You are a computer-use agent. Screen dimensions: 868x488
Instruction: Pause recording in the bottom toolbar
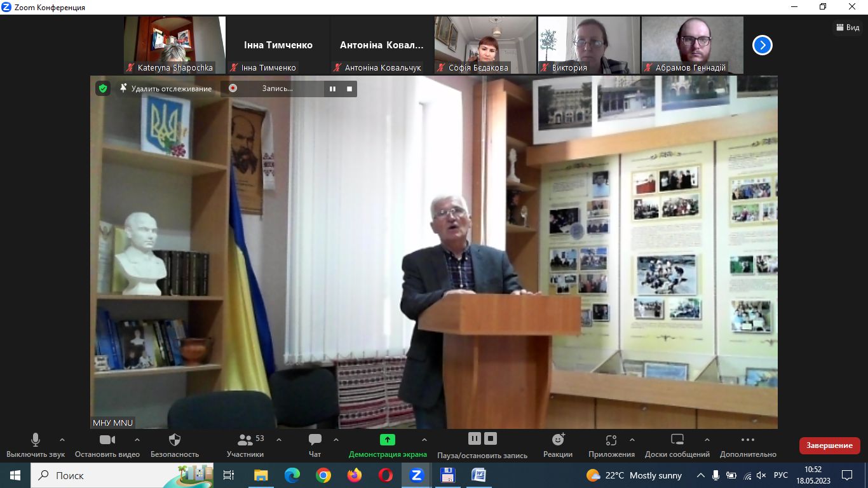click(x=474, y=438)
